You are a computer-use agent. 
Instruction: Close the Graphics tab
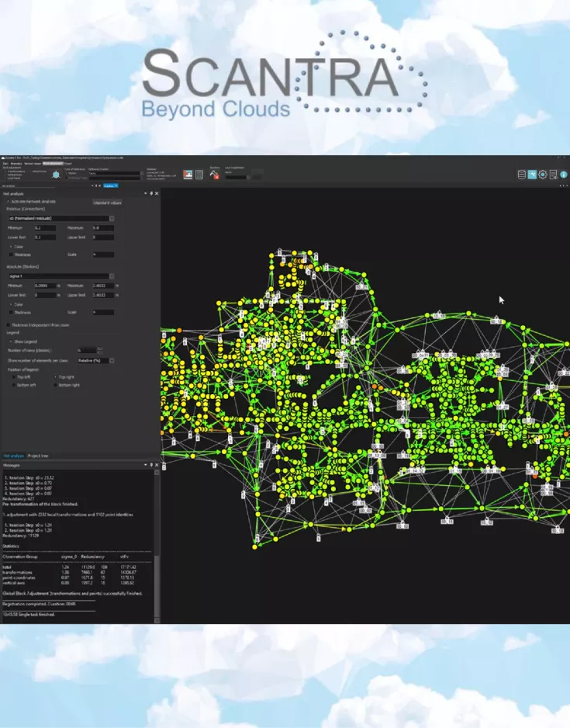(116, 185)
